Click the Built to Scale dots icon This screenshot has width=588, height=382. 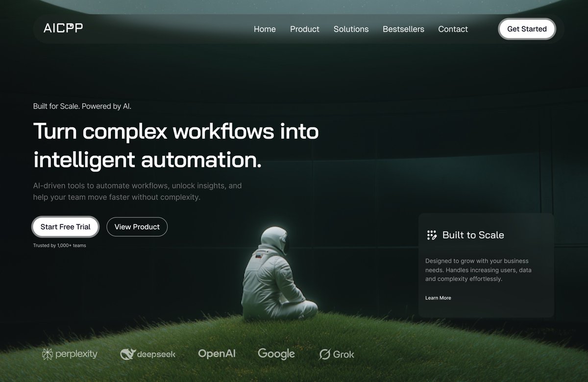tap(432, 235)
